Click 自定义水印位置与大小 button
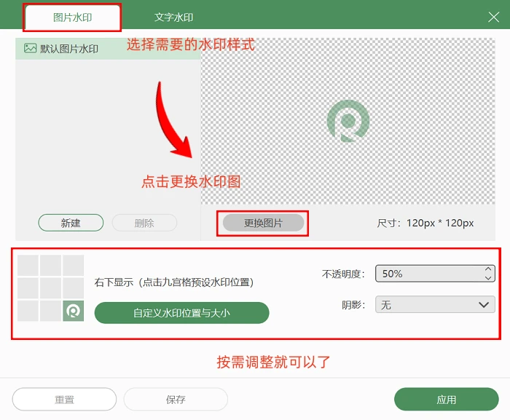The width and height of the screenshot is (510, 420). (182, 313)
